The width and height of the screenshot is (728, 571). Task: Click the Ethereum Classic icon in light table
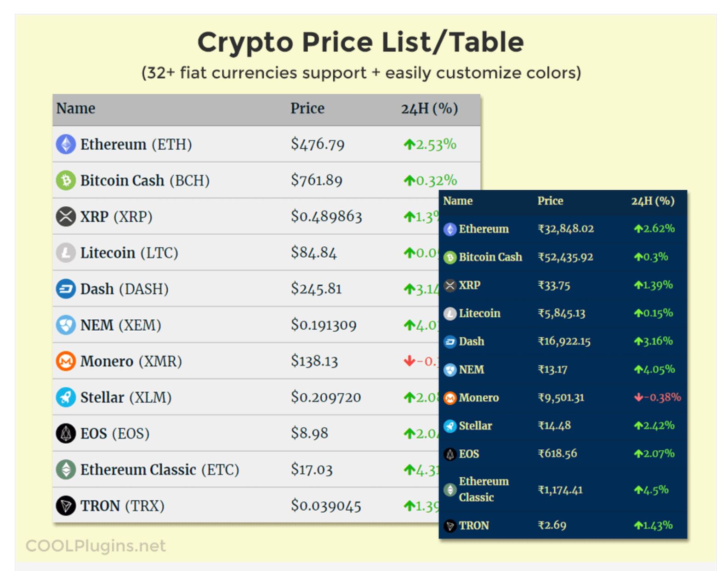point(66,469)
